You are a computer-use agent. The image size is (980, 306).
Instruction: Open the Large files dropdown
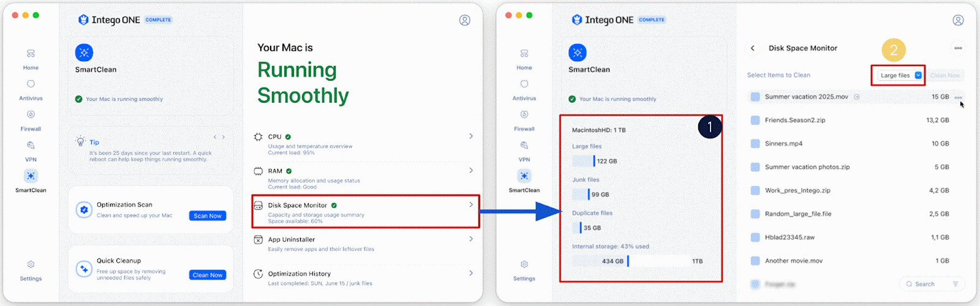coord(900,75)
